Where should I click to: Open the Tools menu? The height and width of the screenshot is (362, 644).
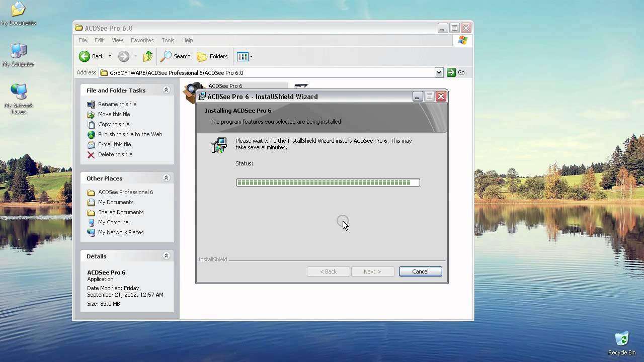168,40
